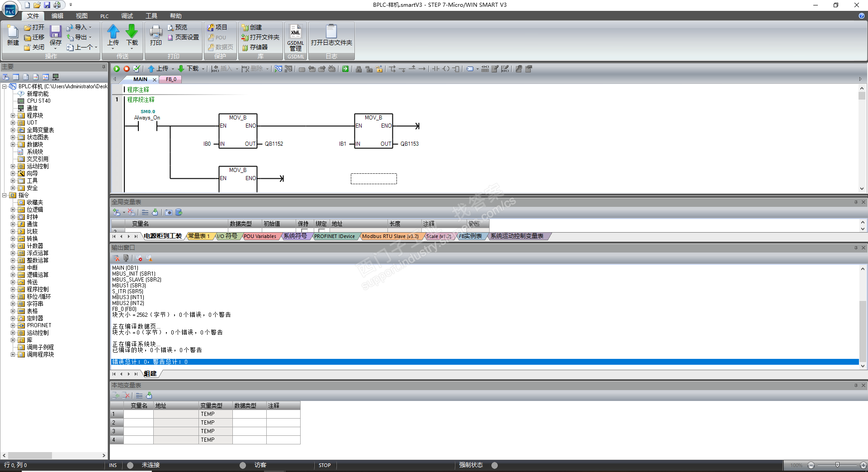Screen dimensions: 868x472
Task: Click the 迁移 migrate button
Action: coord(34,37)
